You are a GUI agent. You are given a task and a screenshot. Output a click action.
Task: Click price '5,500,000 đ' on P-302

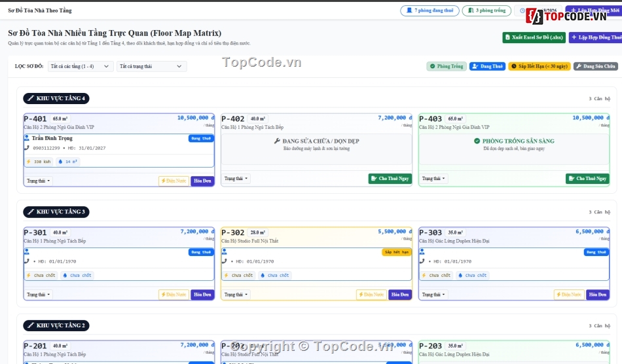pyautogui.click(x=395, y=232)
